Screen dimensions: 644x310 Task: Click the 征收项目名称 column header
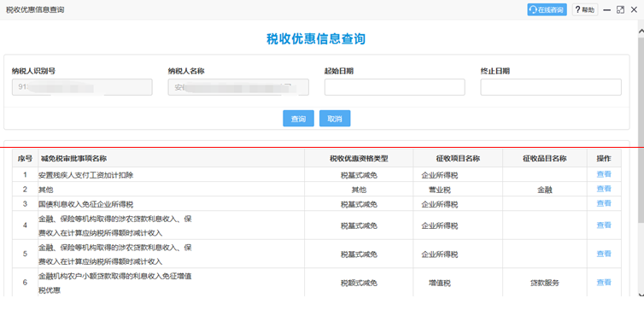(458, 159)
